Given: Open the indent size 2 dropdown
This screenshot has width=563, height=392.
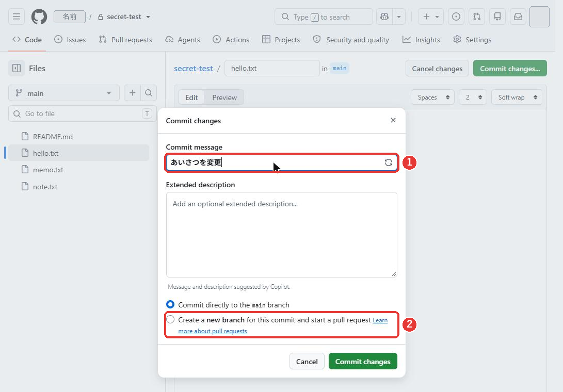Looking at the screenshot, I should click(x=473, y=97).
